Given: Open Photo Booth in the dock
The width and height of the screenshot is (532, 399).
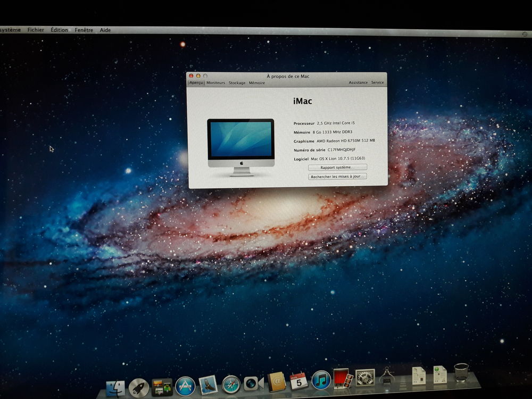Looking at the screenshot, I should 343,378.
